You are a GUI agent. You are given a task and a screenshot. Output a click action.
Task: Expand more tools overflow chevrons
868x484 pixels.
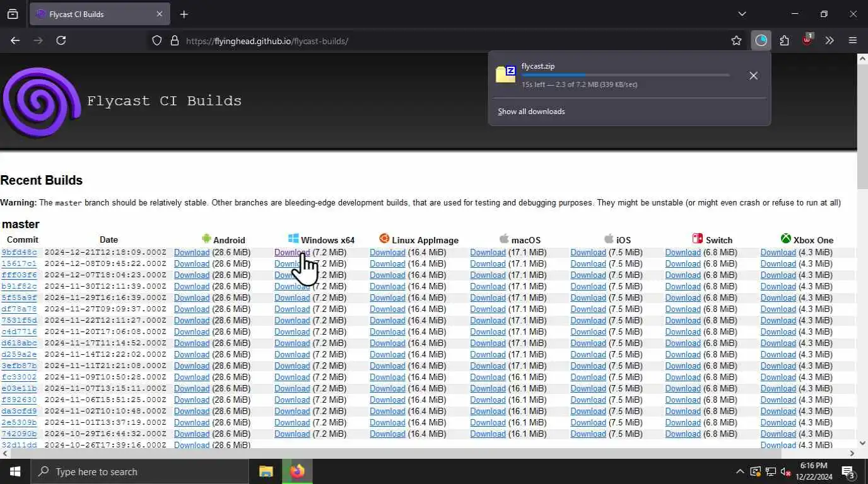click(x=830, y=40)
